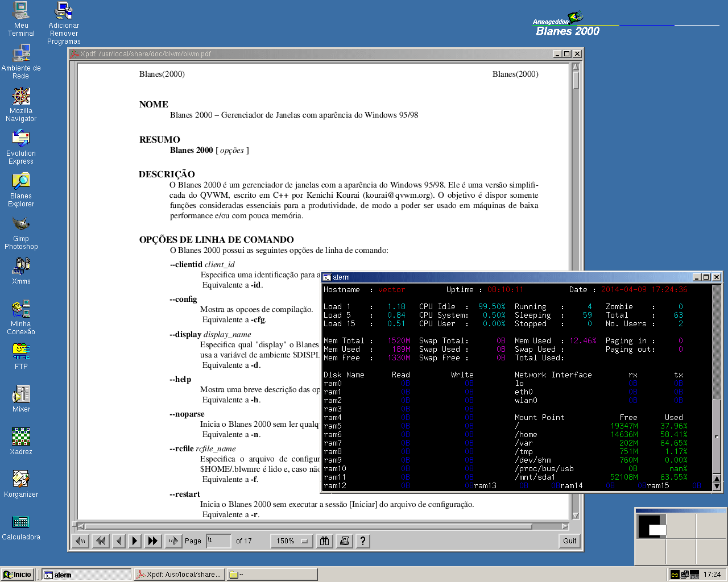The image size is (728, 582).
Task: Click the binoculars Find icon in Xpdf
Action: coord(324,541)
